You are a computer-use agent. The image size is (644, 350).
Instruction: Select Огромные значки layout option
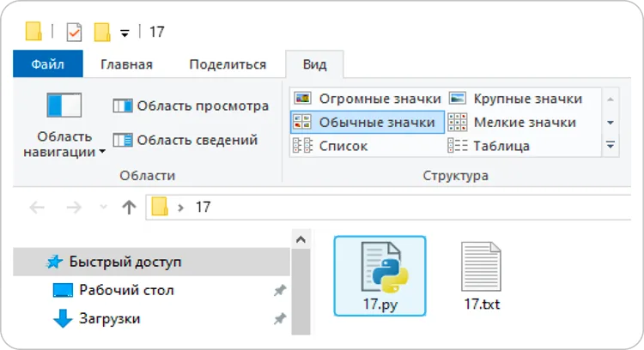368,99
